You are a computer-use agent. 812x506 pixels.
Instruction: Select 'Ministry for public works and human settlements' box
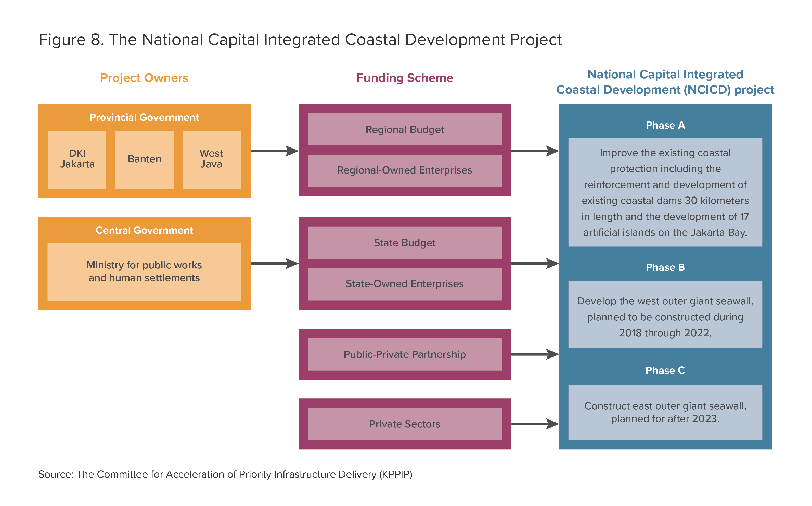tap(144, 272)
